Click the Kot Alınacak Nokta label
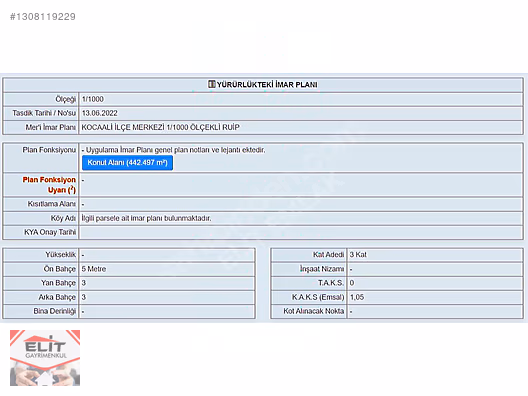The height and width of the screenshot is (396, 528). [314, 311]
